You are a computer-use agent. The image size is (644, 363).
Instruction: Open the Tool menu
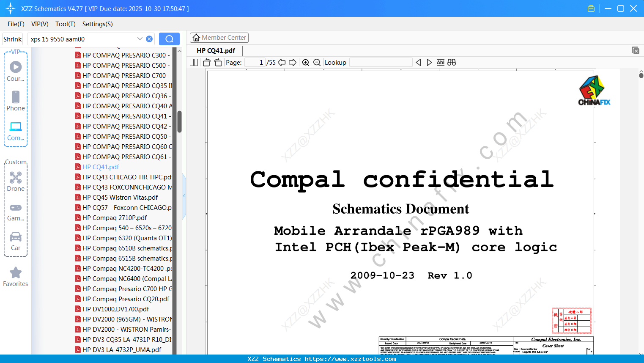click(x=66, y=24)
